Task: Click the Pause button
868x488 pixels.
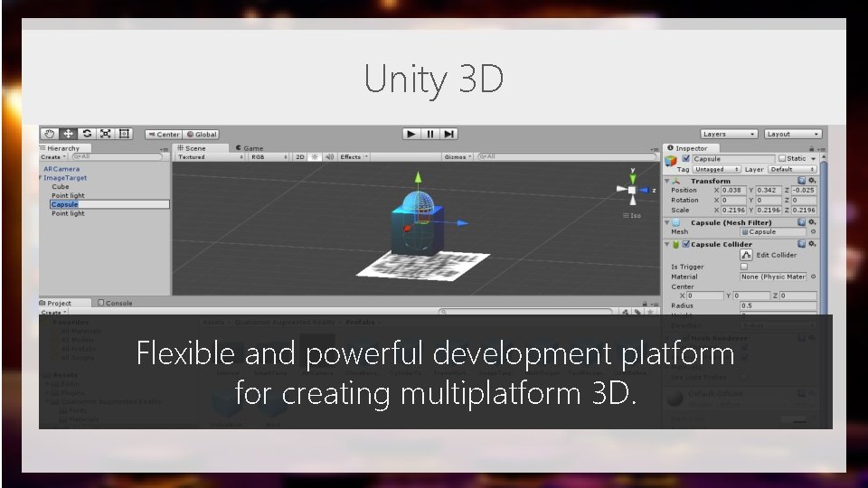Action: 430,134
